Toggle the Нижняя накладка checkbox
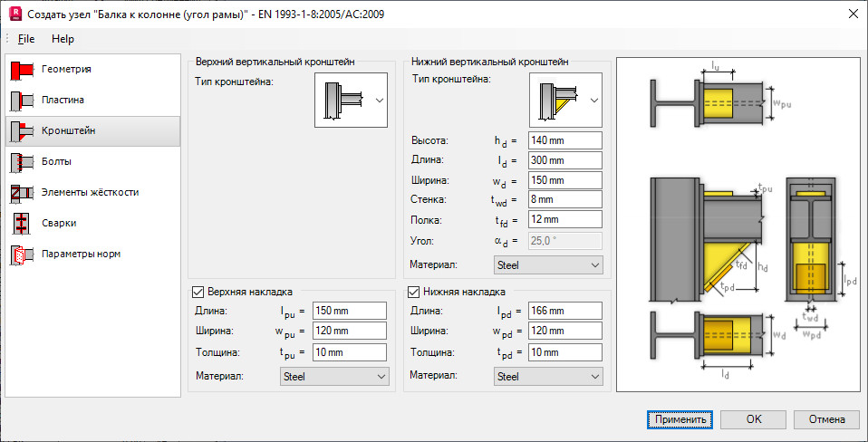 click(x=413, y=292)
